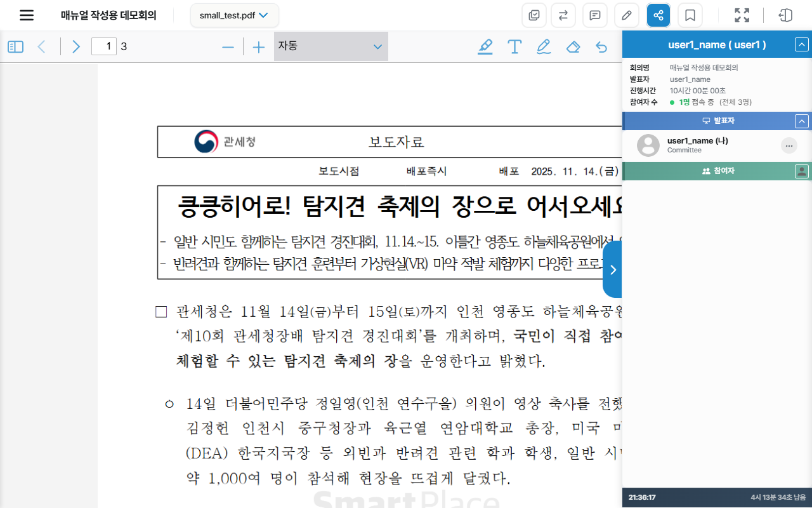This screenshot has height=508, width=812.
Task: Click the 10시간 00분 00초 duration value
Action: point(698,91)
